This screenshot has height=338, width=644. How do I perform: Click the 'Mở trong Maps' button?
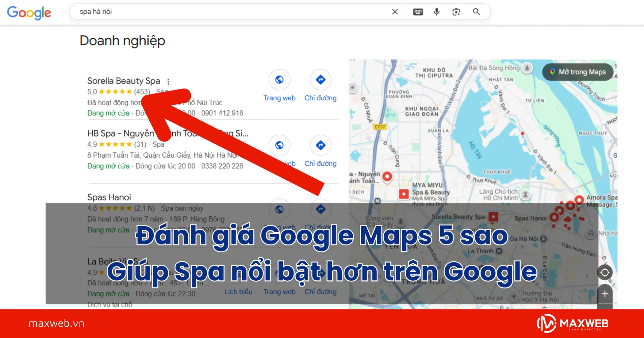(577, 72)
